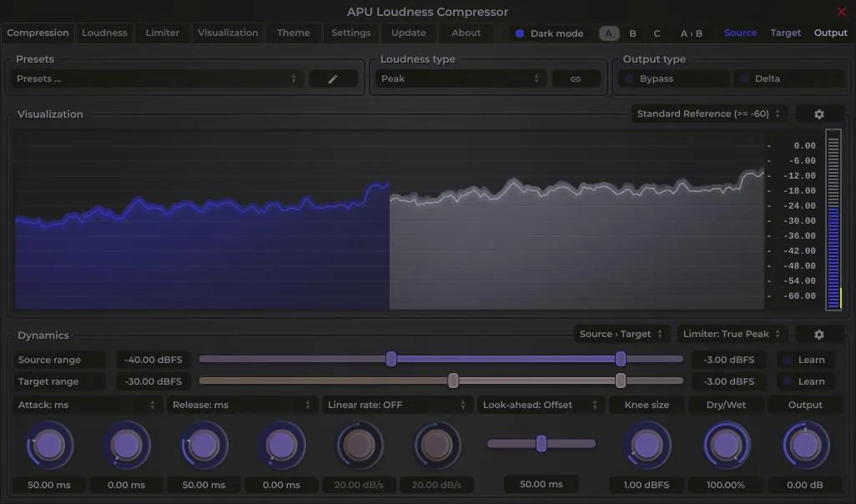Open the Visualization settings gear
This screenshot has height=504, width=856.
818,113
